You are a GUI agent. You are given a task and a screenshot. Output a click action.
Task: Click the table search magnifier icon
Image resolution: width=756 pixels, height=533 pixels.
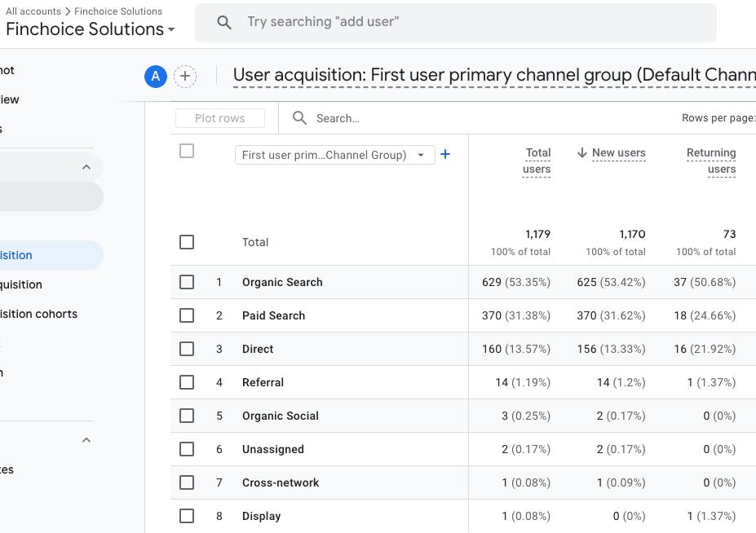tap(299, 118)
